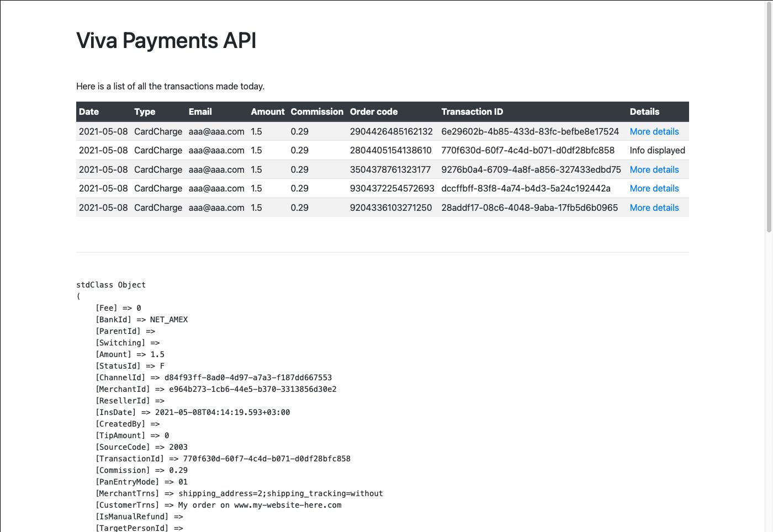The image size is (773, 532).
Task: Click the Transaction ID column header
Action: pyautogui.click(x=472, y=111)
